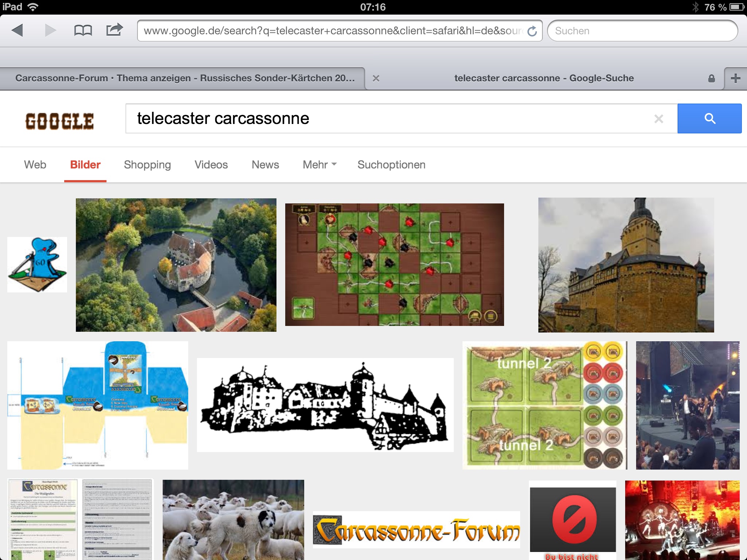Tap the share arrow icon
The image size is (747, 560).
tap(115, 30)
